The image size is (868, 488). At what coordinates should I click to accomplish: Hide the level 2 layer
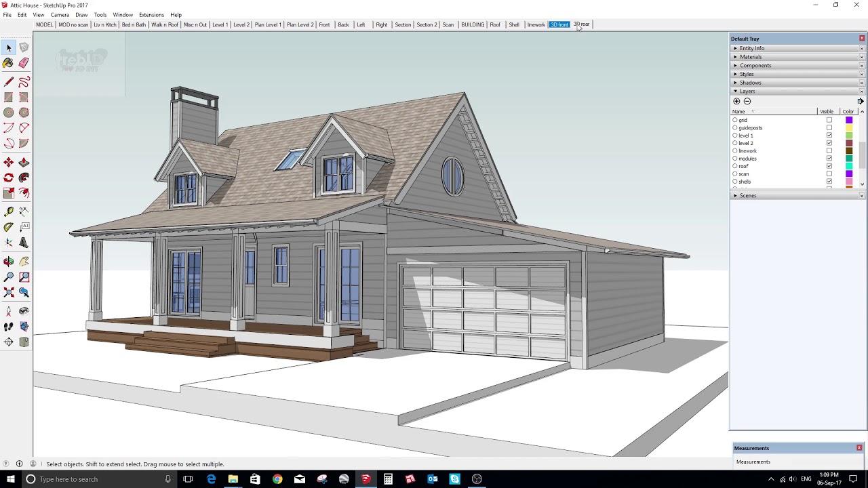point(829,143)
